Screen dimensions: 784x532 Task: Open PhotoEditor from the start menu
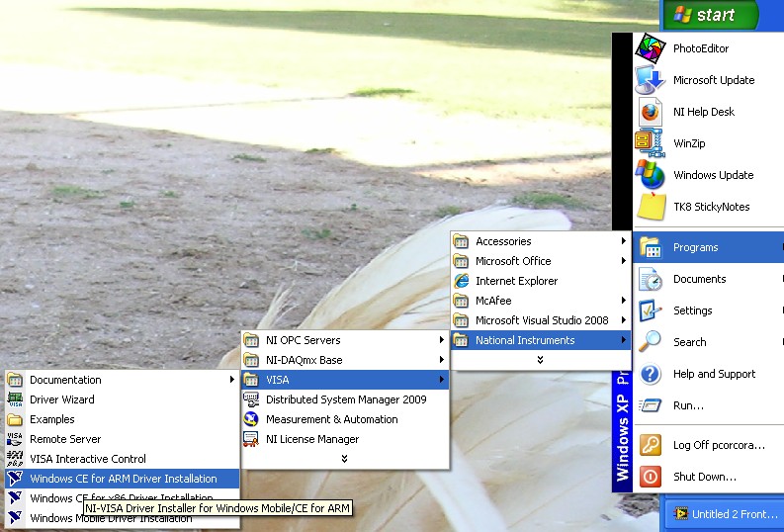coord(709,48)
